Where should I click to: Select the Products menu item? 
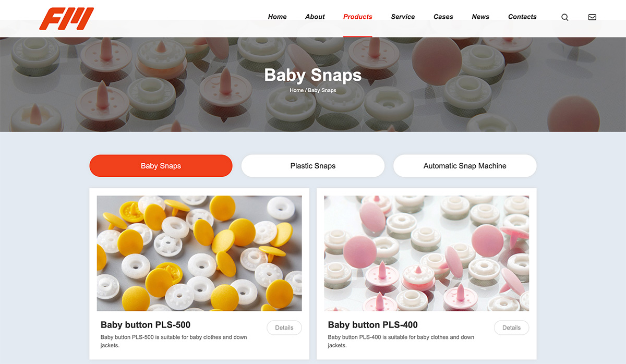(358, 17)
